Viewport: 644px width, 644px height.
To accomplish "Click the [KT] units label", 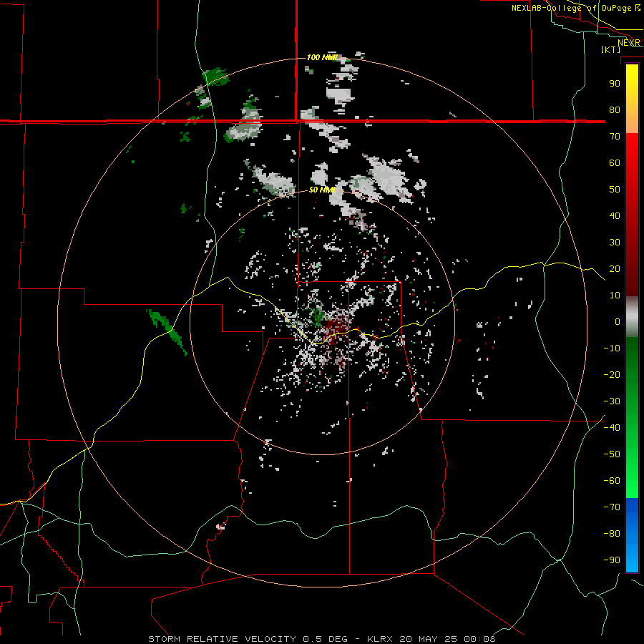I will tap(611, 49).
